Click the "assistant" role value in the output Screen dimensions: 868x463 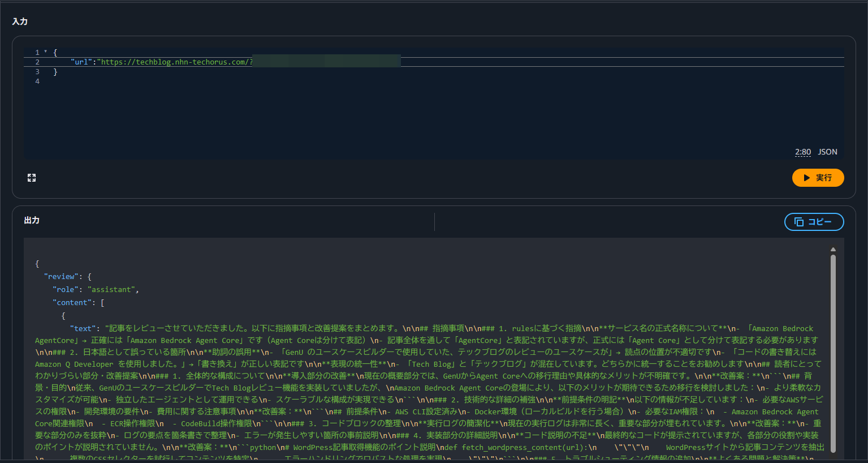point(111,289)
